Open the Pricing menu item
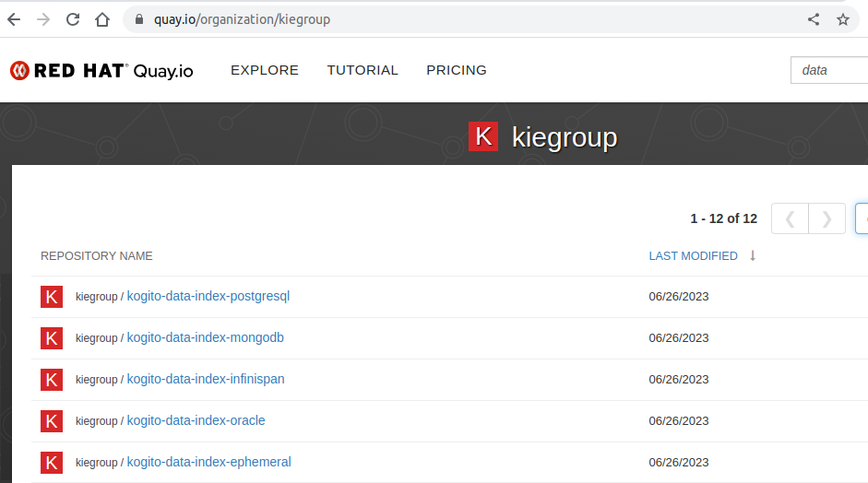Image resolution: width=868 pixels, height=483 pixels. tap(457, 70)
